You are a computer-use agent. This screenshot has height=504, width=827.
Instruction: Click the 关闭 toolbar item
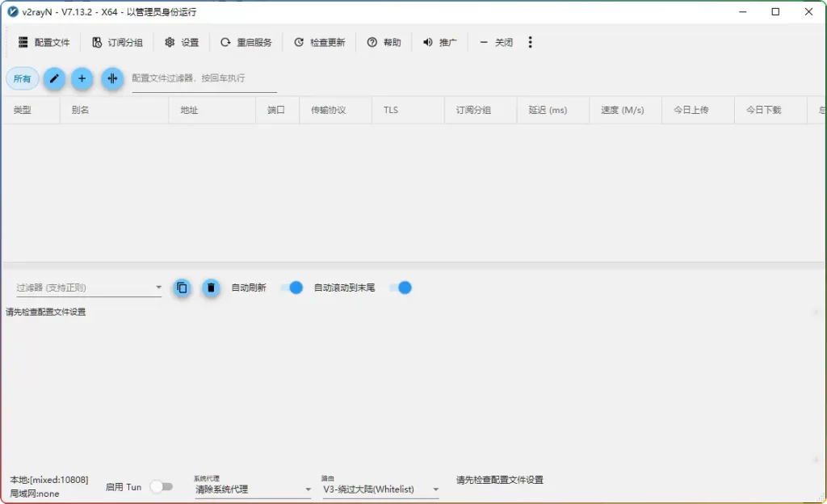point(496,42)
